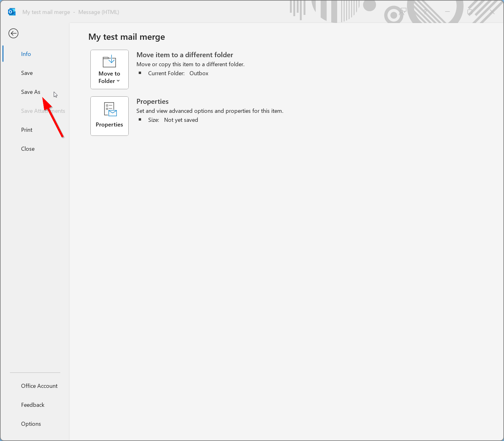The width and height of the screenshot is (504, 441).
Task: Click the Outlook logo in title bar
Action: point(12,12)
